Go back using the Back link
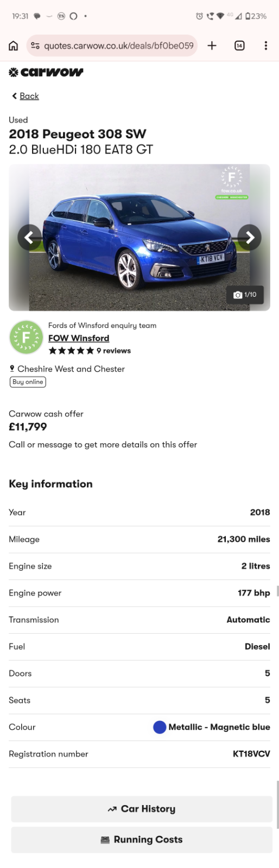The width and height of the screenshot is (279, 868). tap(26, 96)
